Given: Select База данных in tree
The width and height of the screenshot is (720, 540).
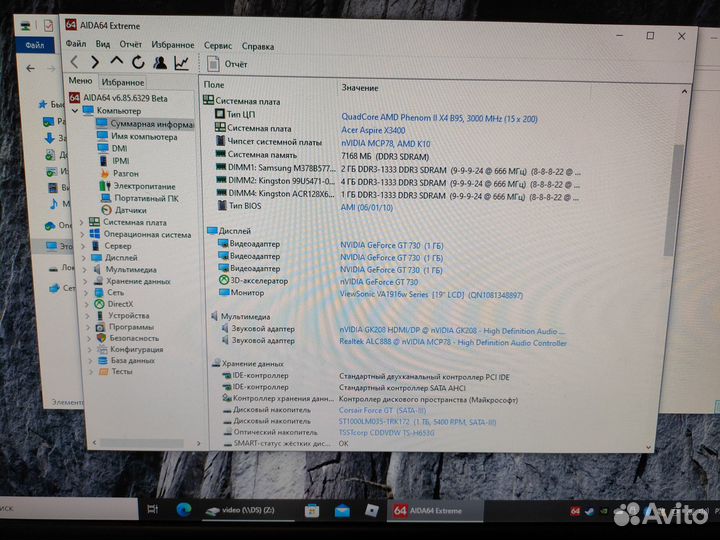Looking at the screenshot, I should pyautogui.click(x=127, y=360).
